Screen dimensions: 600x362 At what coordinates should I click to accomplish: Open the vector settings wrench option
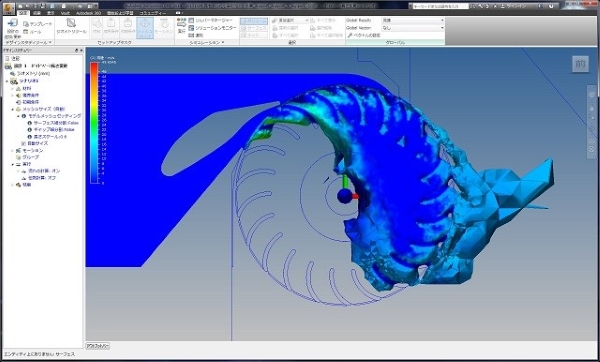(x=364, y=35)
